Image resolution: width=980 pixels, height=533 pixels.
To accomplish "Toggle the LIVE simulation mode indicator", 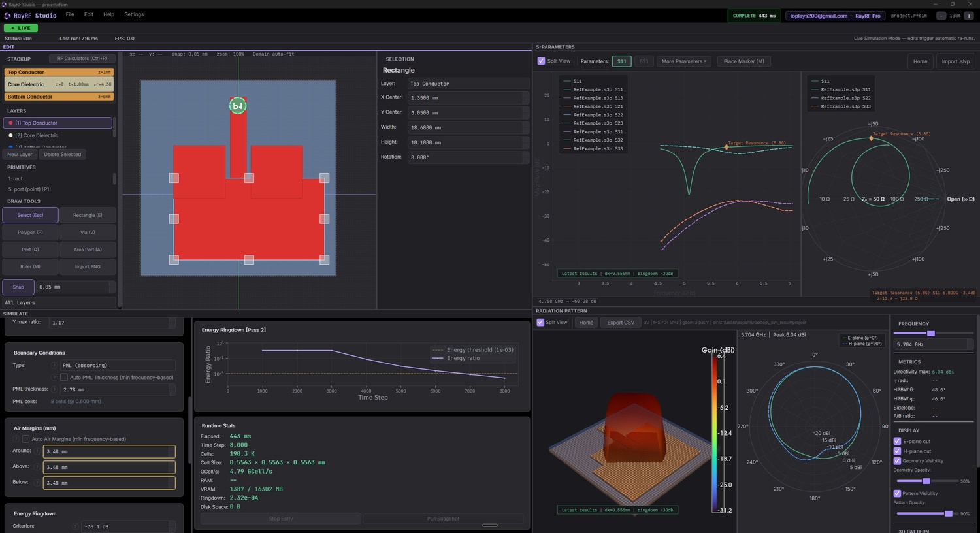I will 21,28.
